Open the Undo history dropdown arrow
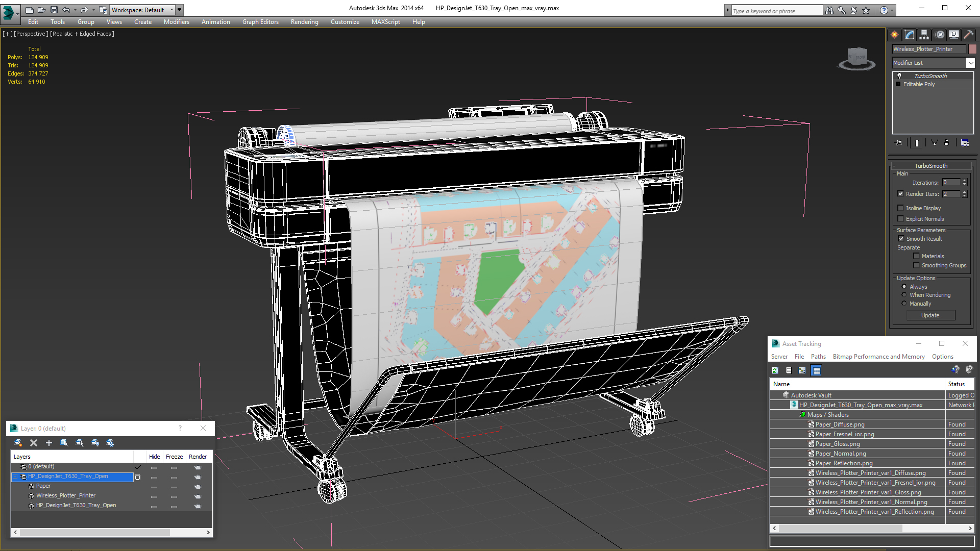Screen dimensions: 980x551 click(x=75, y=10)
